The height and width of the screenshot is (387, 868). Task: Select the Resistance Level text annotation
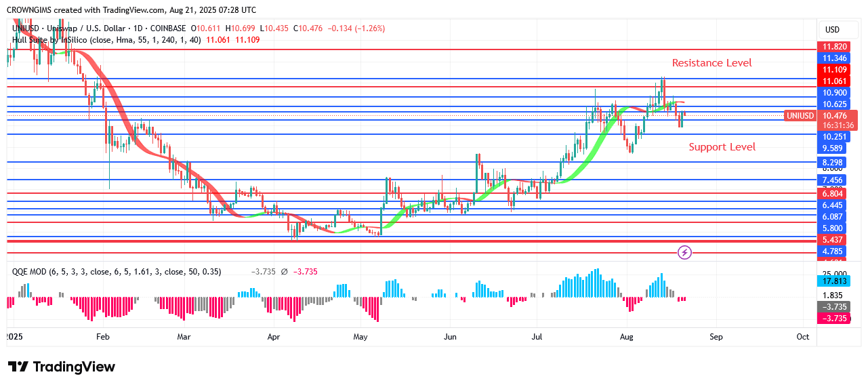tap(711, 63)
